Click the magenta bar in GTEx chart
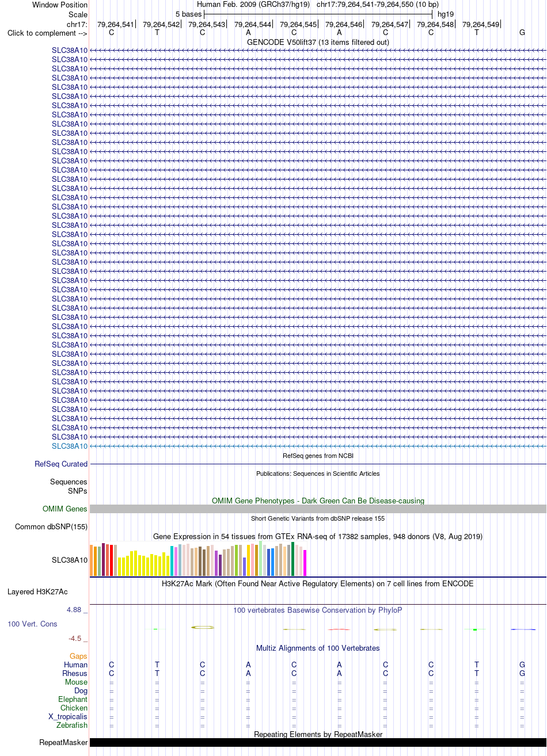This screenshot has width=547, height=756. tap(305, 563)
